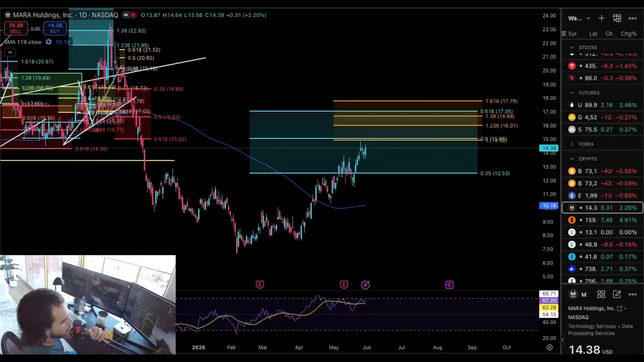
Task: Click the 0.35 (12.53) Fibonacci level label
Action: pyautogui.click(x=495, y=173)
